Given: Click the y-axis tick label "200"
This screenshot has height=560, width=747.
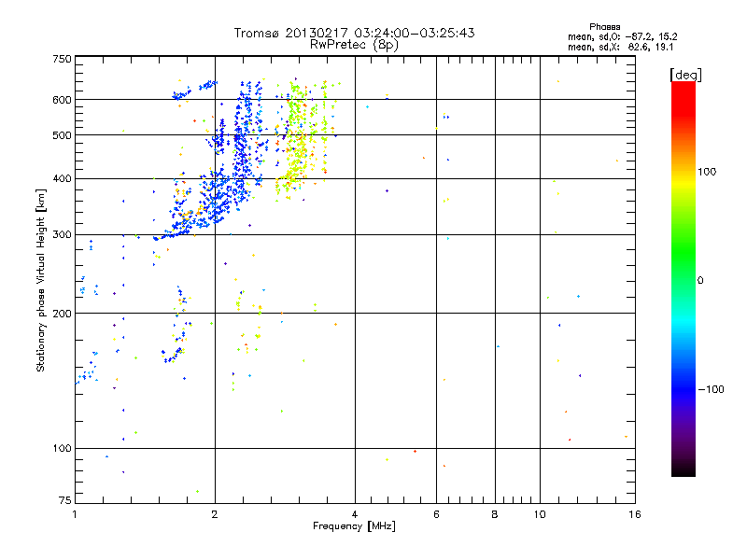Looking at the screenshot, I should click(62, 314).
